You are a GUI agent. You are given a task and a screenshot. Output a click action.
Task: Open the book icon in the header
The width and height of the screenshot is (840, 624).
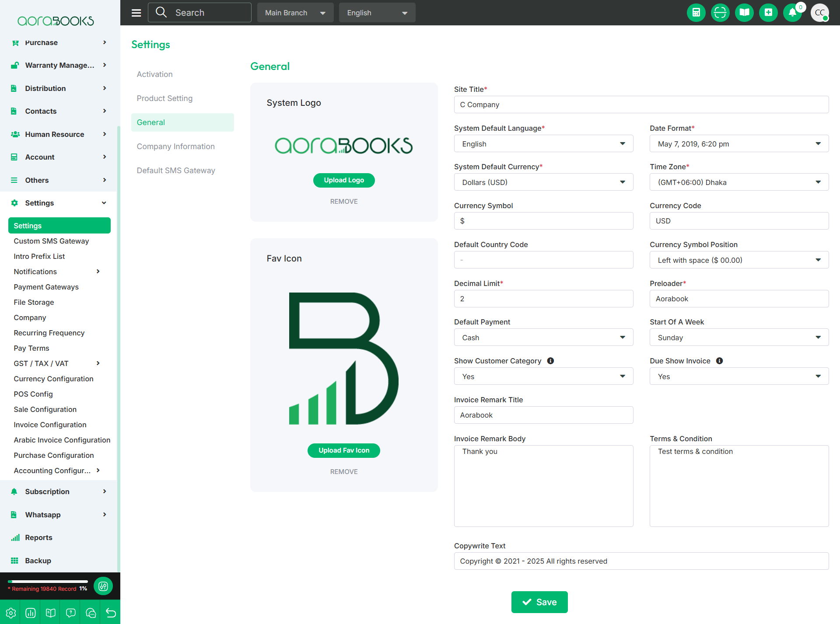coord(744,13)
